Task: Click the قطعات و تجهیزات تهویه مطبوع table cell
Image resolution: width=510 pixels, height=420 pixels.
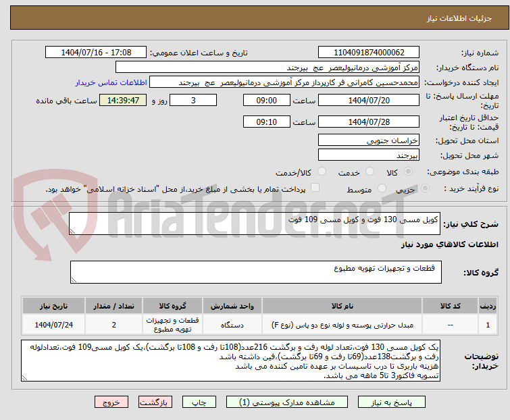Action: point(172,324)
